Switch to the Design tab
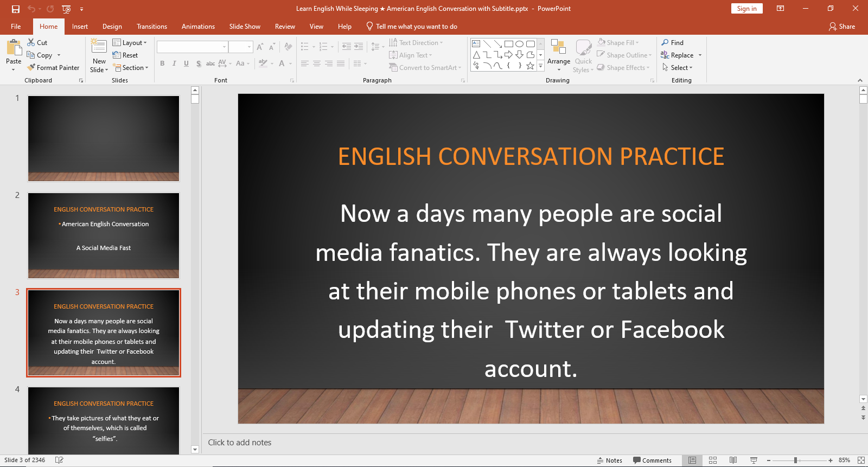 (x=112, y=26)
